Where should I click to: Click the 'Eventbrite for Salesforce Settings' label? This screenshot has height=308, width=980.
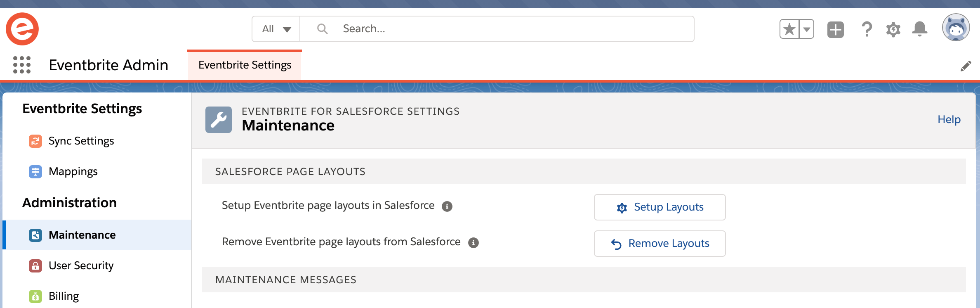351,111
